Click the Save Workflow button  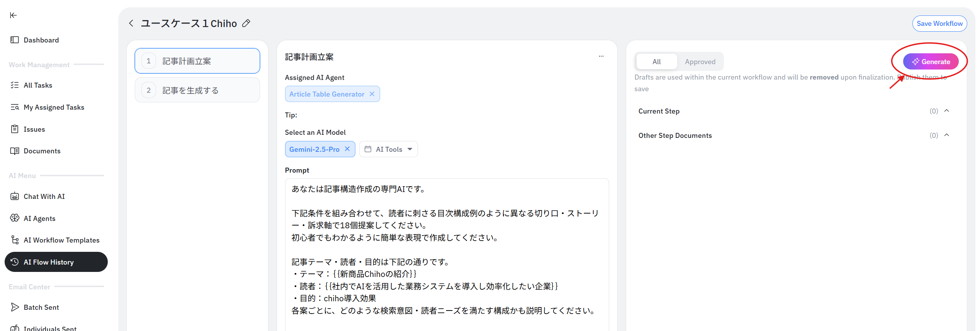click(x=939, y=24)
